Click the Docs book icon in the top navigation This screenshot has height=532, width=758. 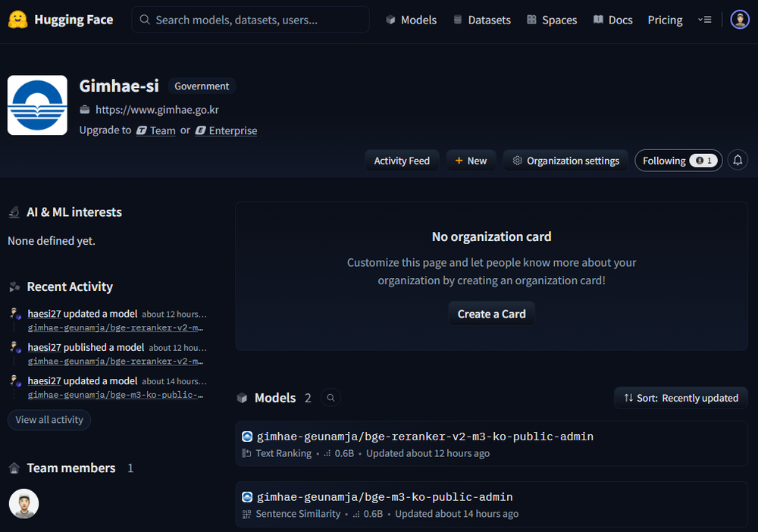[x=598, y=20]
